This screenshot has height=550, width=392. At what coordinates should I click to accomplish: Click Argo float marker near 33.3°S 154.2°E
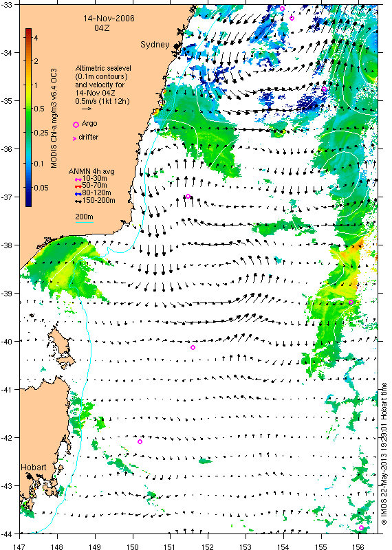click(x=292, y=19)
